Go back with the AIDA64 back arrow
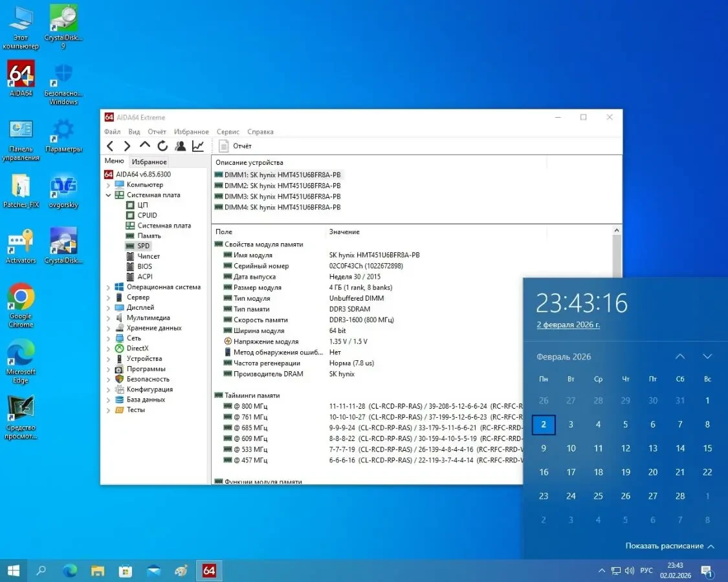 click(110, 146)
